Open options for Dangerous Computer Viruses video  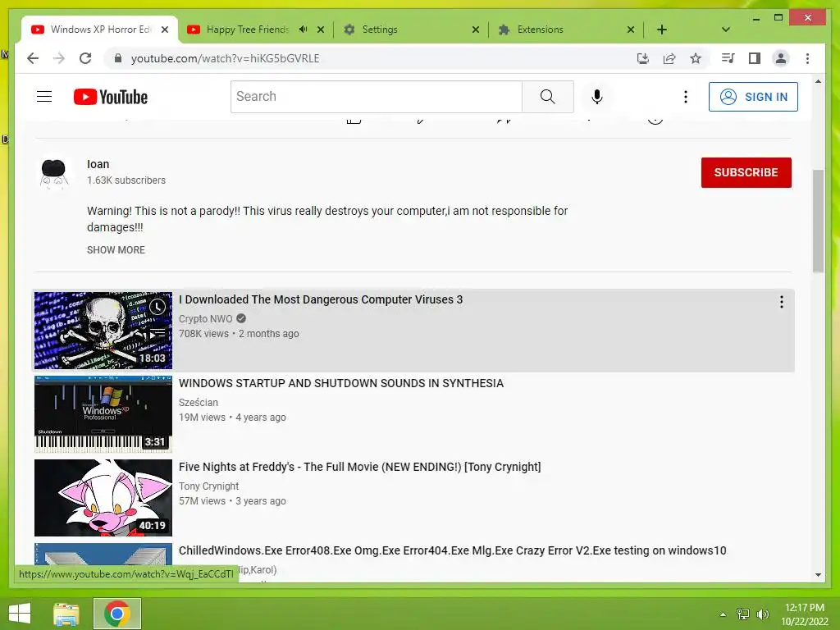click(782, 302)
